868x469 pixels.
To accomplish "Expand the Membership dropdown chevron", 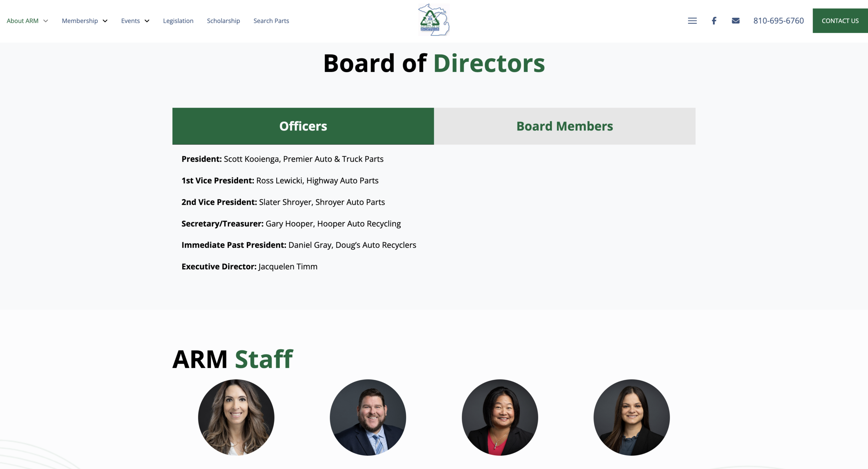I will [105, 21].
